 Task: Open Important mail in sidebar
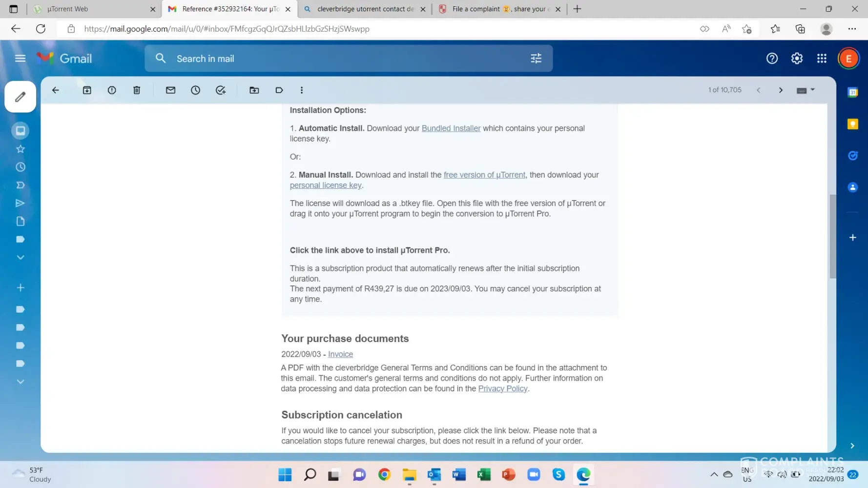coord(21,185)
